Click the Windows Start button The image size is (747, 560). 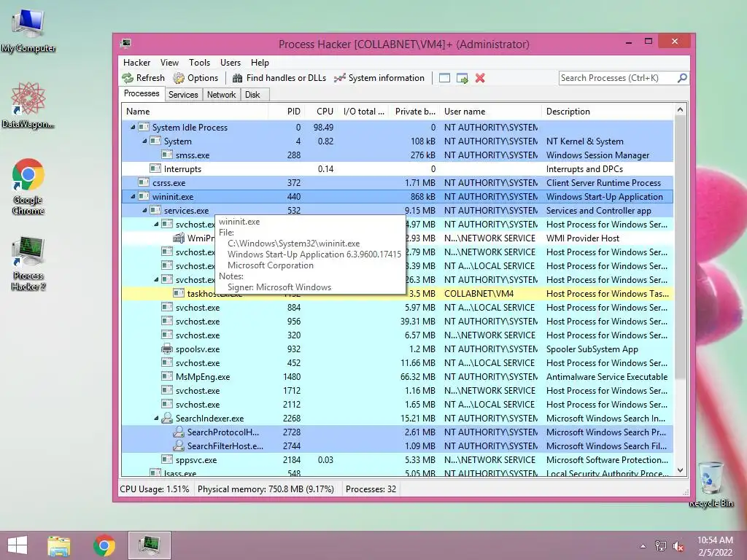pyautogui.click(x=18, y=545)
